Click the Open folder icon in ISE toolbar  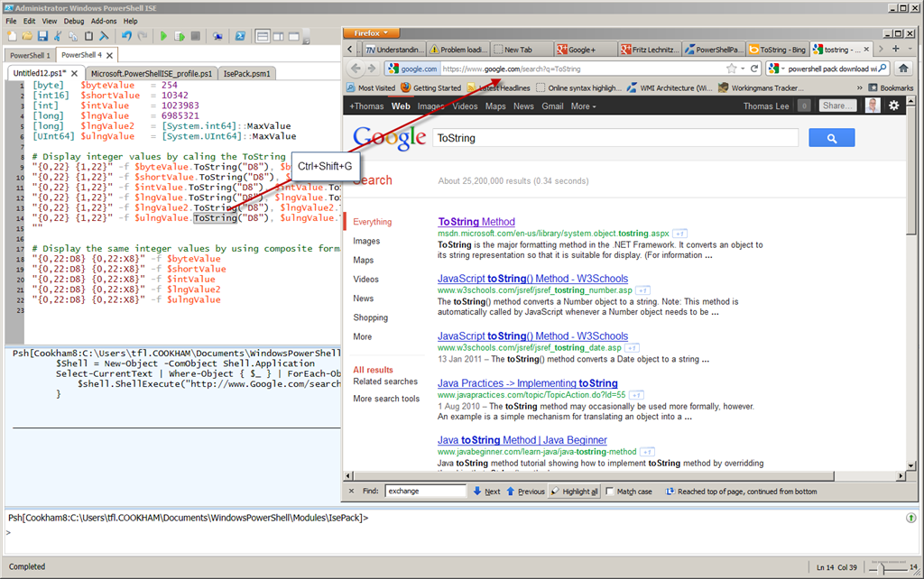[x=27, y=36]
